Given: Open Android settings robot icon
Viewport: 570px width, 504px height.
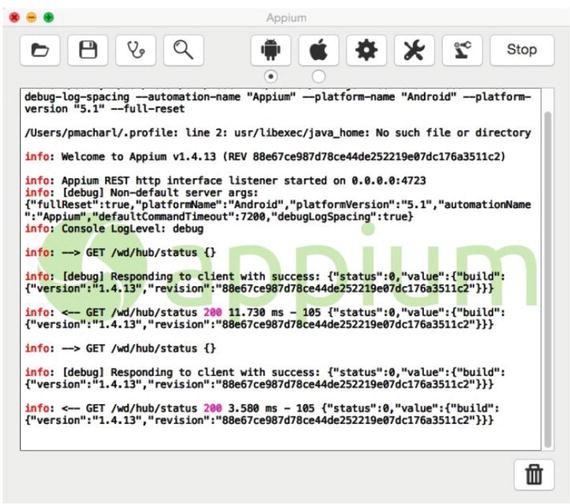Looking at the screenshot, I should click(x=271, y=50).
